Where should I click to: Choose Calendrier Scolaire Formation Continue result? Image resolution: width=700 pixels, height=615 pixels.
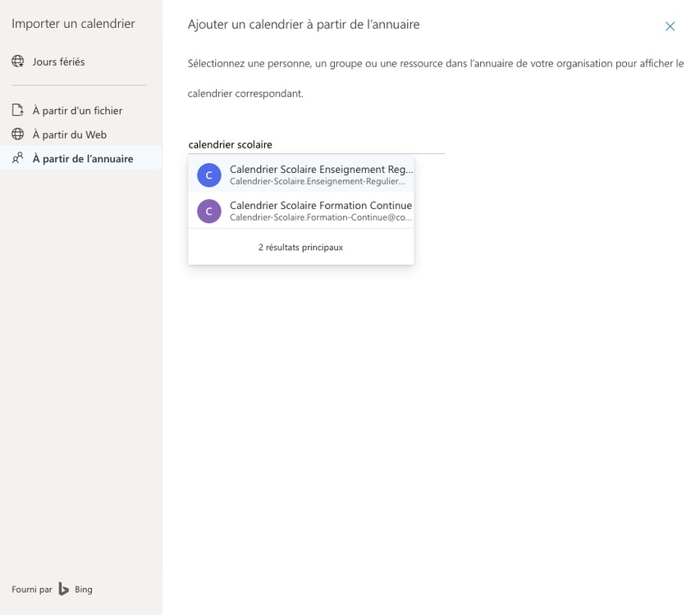click(301, 211)
